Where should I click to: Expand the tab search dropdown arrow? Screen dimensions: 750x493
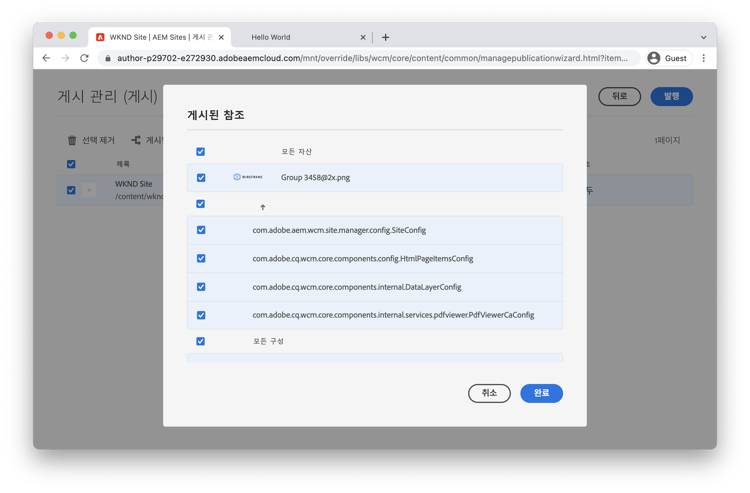click(x=704, y=37)
